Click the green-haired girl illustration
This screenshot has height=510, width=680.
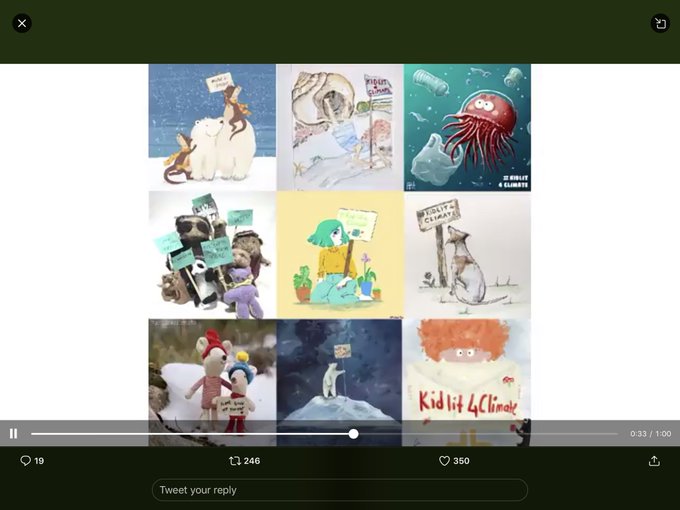pyautogui.click(x=340, y=255)
